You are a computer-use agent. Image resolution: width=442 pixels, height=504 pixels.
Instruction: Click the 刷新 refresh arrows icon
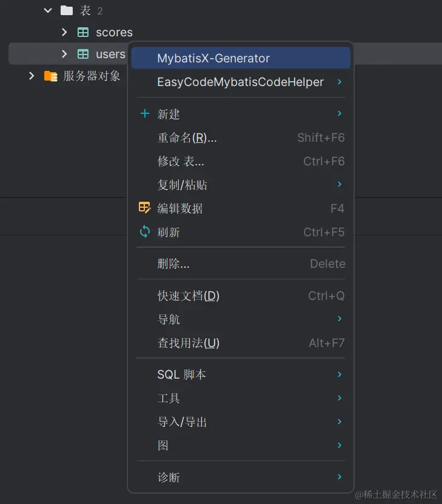pyautogui.click(x=145, y=231)
